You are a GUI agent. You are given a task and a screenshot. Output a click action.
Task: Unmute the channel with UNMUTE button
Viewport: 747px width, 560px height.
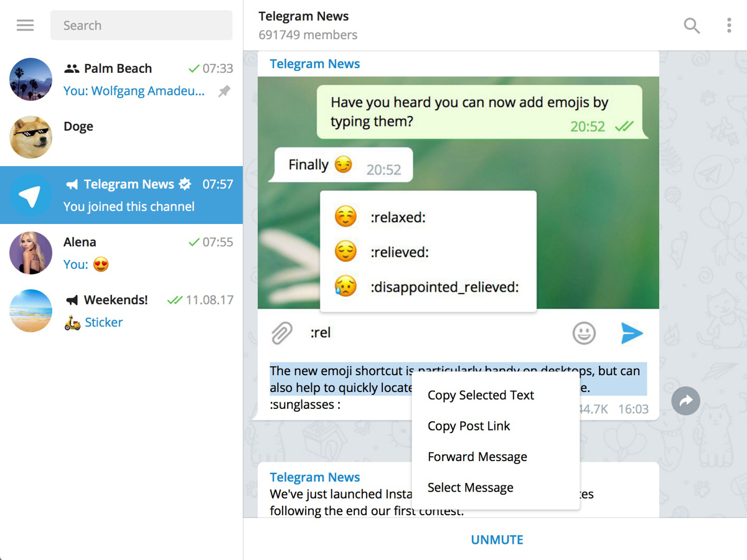pyautogui.click(x=497, y=539)
